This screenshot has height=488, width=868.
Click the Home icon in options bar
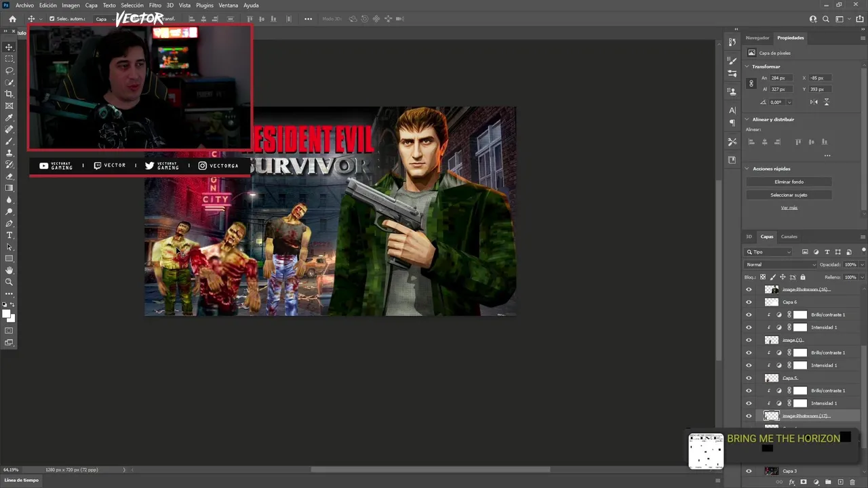coord(12,19)
